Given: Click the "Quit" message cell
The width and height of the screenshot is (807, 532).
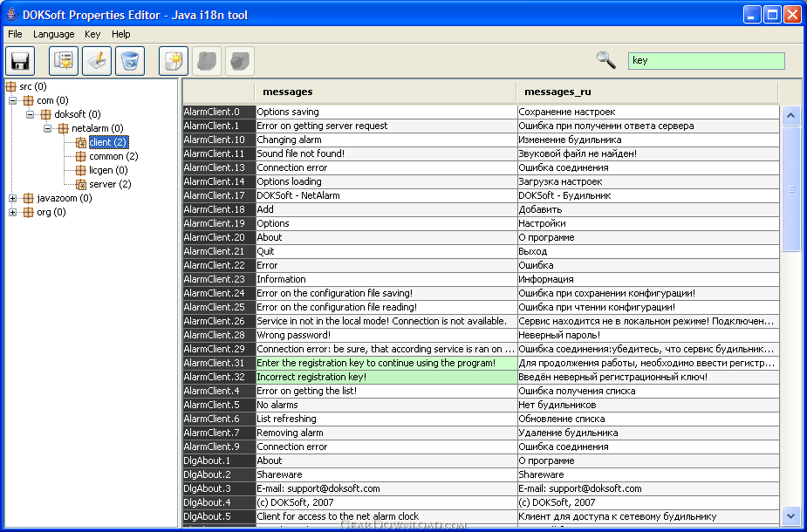Looking at the screenshot, I should [x=386, y=251].
